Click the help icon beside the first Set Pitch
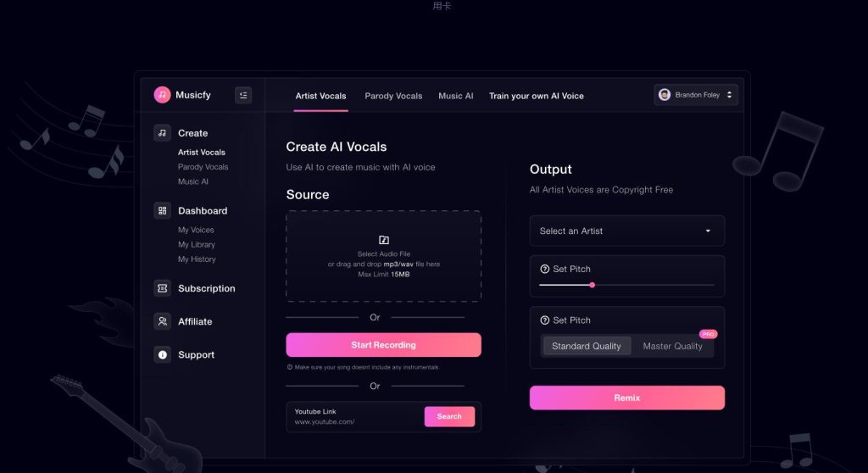The width and height of the screenshot is (868, 473). (545, 269)
